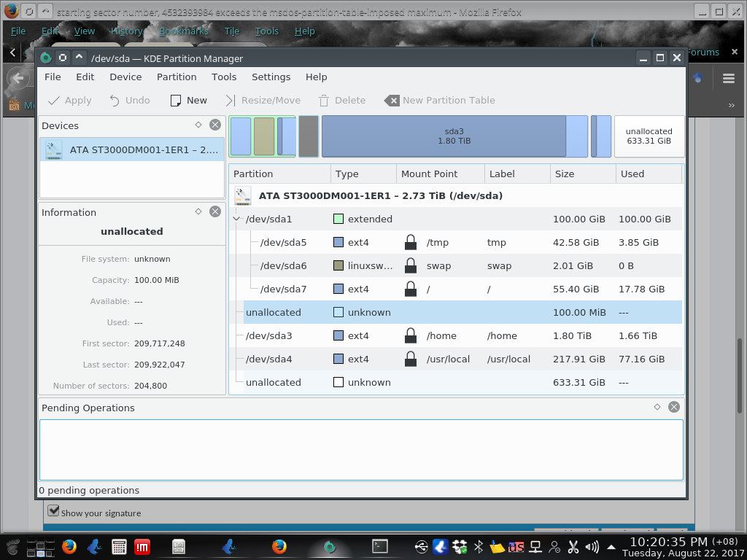747x560 pixels.
Task: Open the Partition menu
Action: click(x=177, y=77)
